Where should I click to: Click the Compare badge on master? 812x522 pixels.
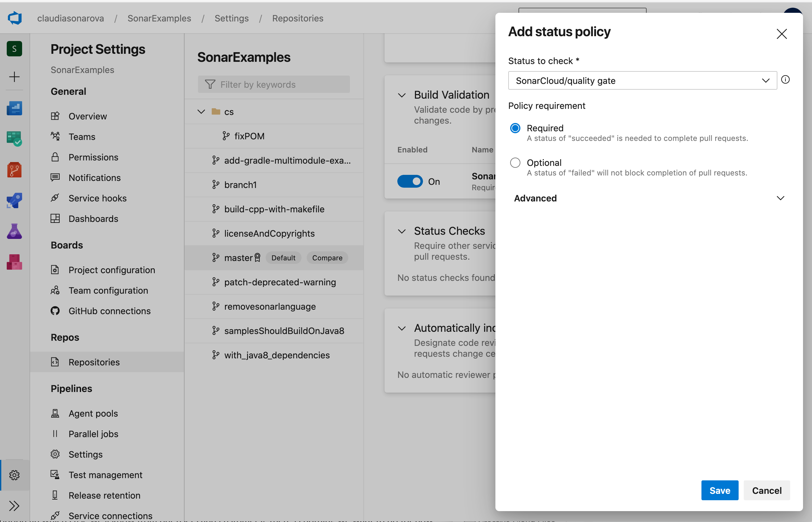[x=327, y=257]
